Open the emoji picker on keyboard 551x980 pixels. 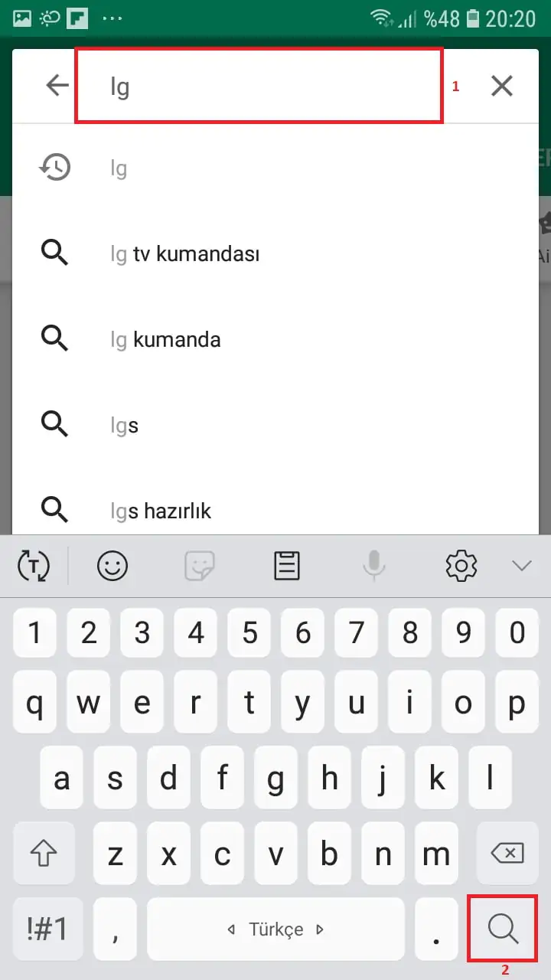(112, 567)
